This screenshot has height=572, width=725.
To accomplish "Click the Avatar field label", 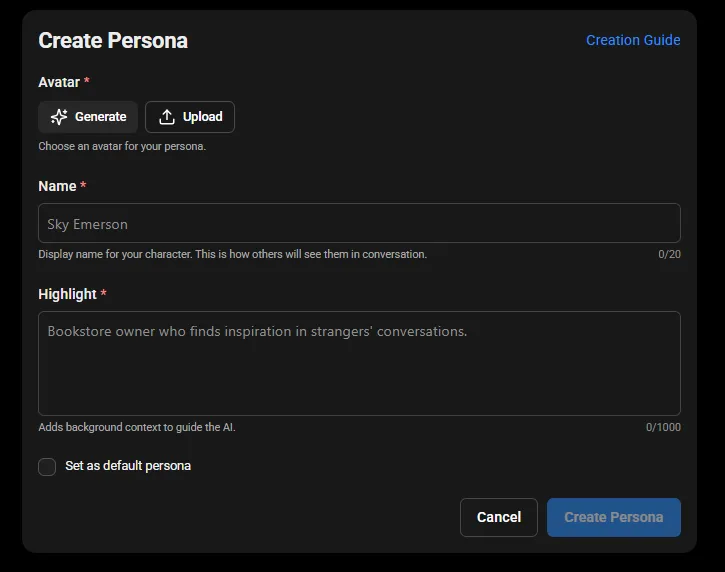I will (59, 82).
